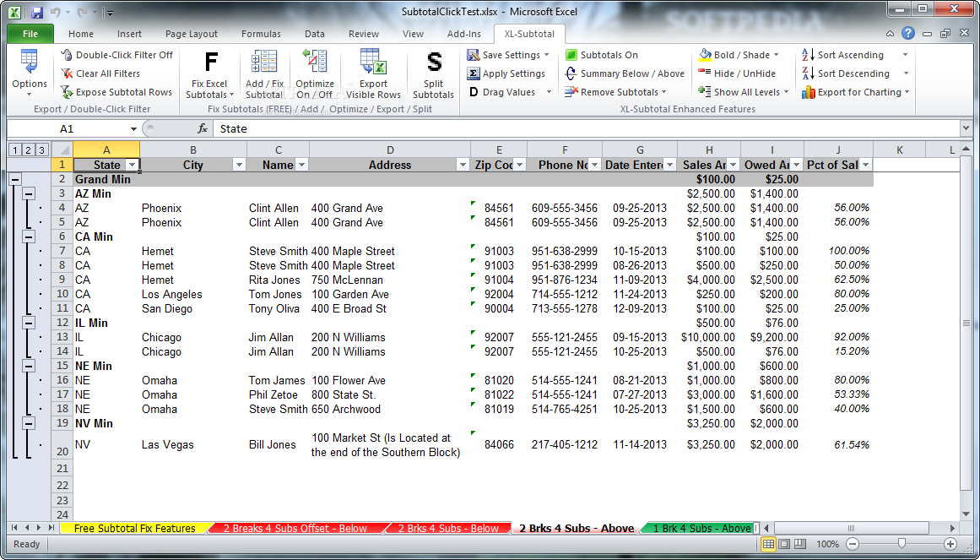Move the zoom slider handle
Viewport: 980px width, 560px height.
pos(901,544)
